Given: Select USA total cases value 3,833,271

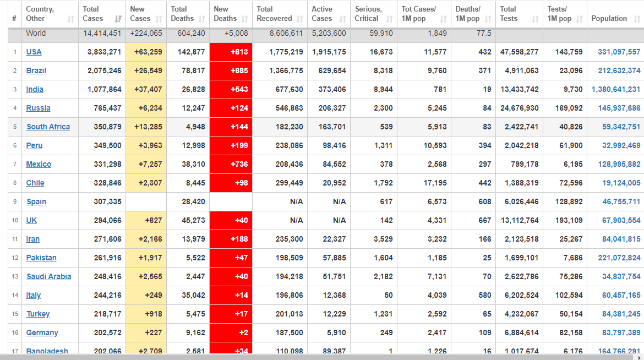Looking at the screenshot, I should (x=105, y=52).
